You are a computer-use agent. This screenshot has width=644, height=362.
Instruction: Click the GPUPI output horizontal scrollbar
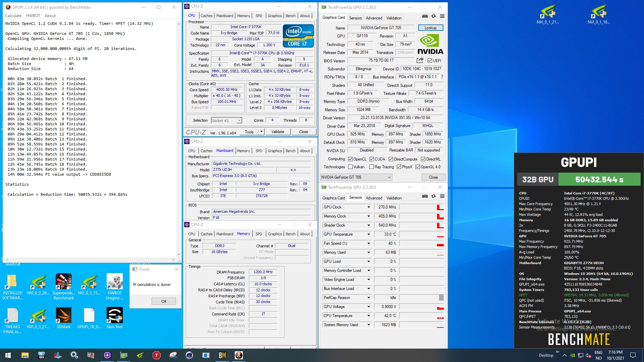pos(90,260)
